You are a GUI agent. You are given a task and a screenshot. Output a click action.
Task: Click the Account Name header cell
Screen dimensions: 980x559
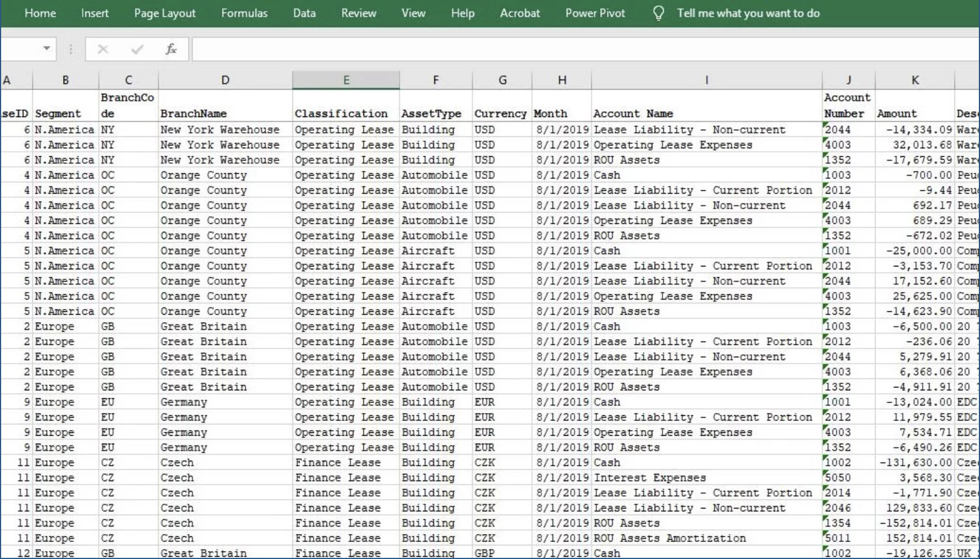[706, 106]
